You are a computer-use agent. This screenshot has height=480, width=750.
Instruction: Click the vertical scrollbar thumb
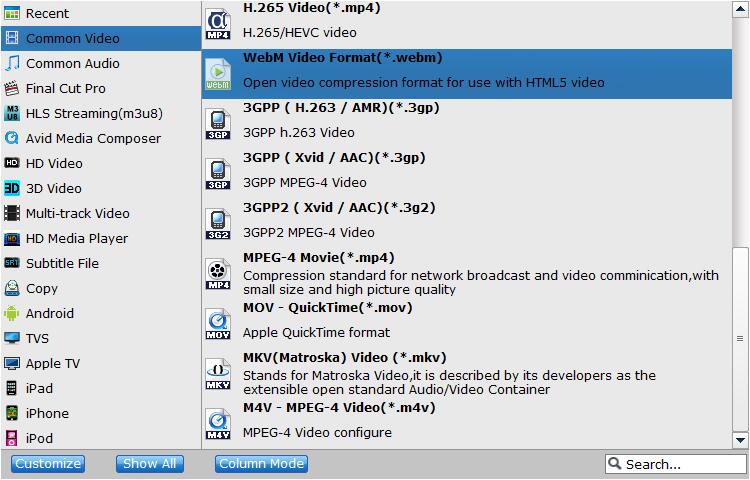coord(740,338)
